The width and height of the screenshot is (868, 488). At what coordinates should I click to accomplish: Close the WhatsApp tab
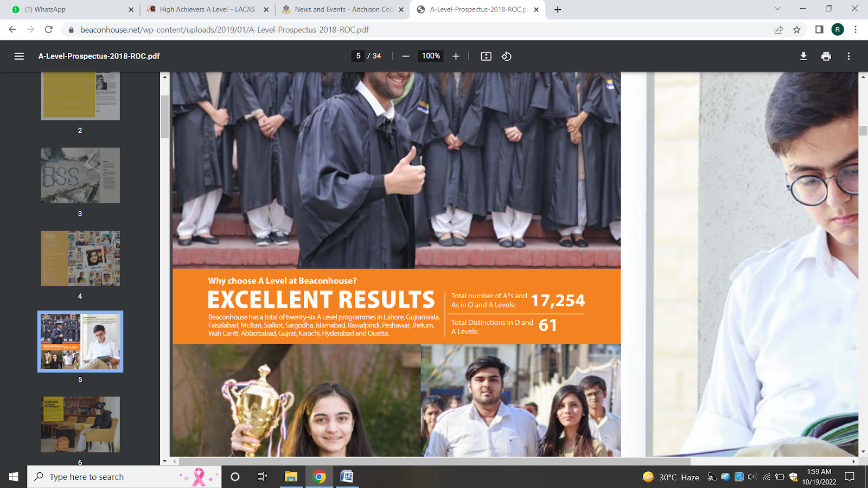tap(131, 9)
